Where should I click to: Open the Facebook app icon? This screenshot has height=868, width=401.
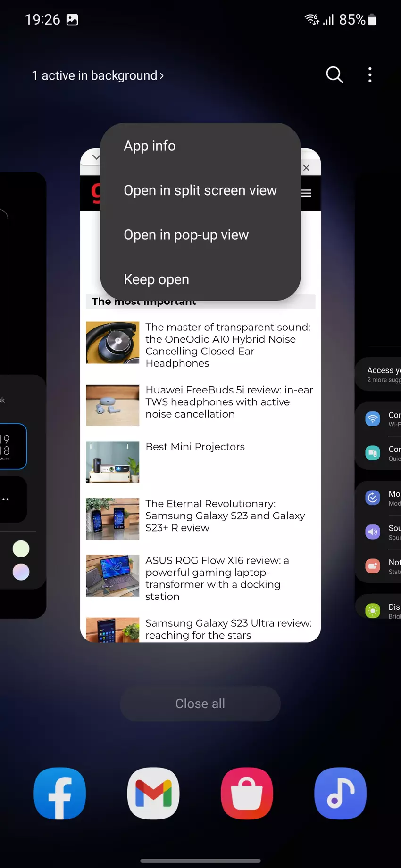coord(60,793)
